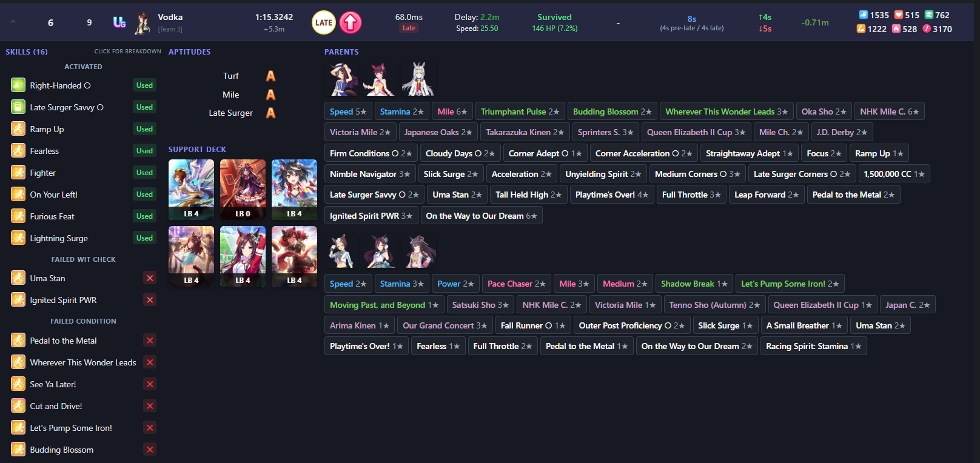Click the 'SKILLS (16)' section header

click(27, 52)
